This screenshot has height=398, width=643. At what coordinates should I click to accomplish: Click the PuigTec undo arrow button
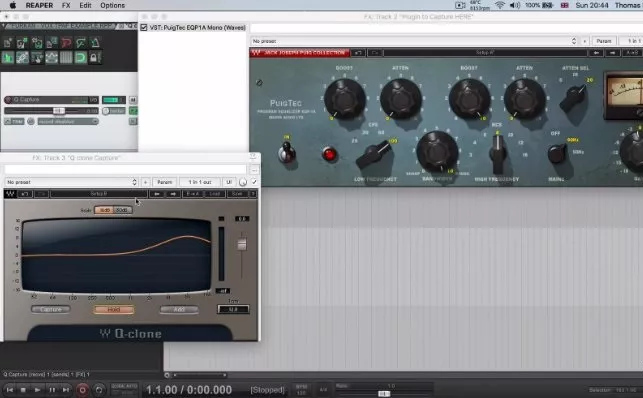pyautogui.click(x=358, y=52)
